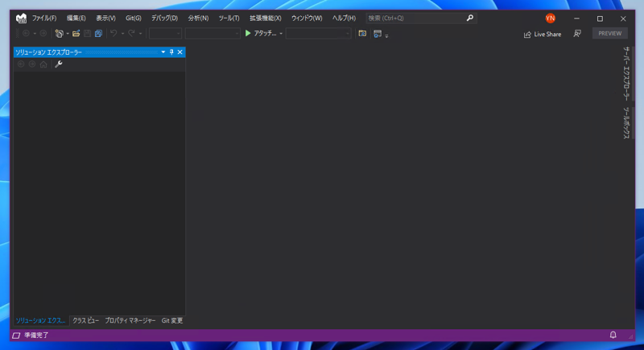Click the navigate forward arrow in toolbar
The width and height of the screenshot is (644, 350).
(x=43, y=33)
